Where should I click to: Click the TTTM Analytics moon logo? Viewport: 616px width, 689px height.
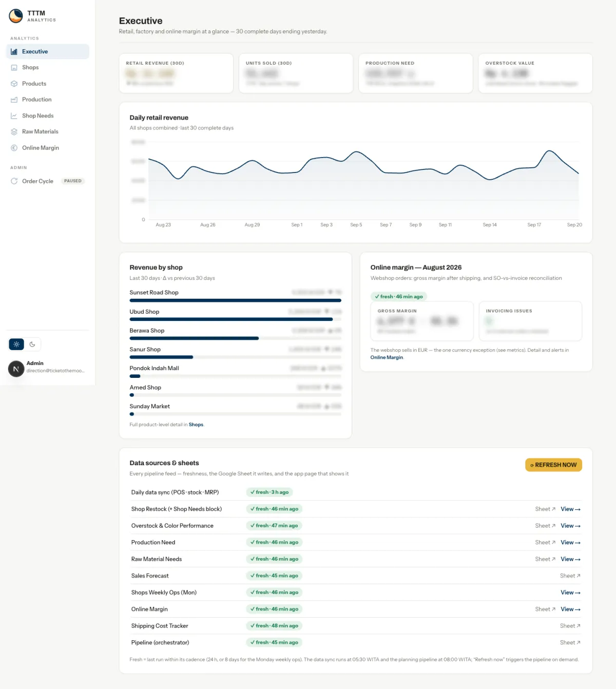[16, 16]
